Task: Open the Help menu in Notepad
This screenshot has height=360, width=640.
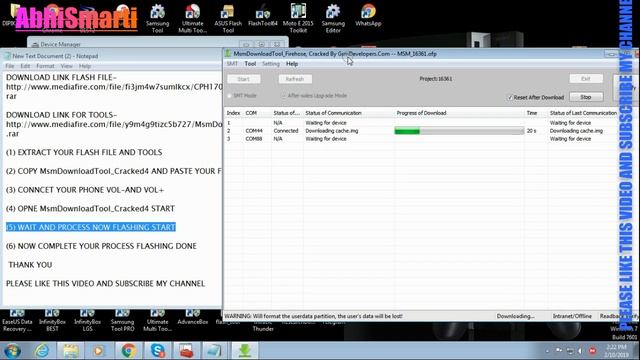Action: click(x=85, y=66)
